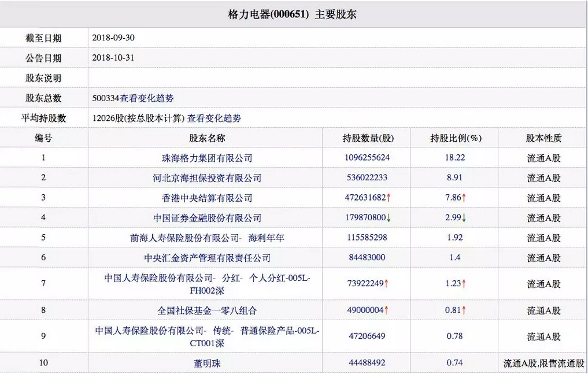The width and height of the screenshot is (588, 374).
Task: Click the red up arrow beside 0.81
Action: (x=464, y=310)
